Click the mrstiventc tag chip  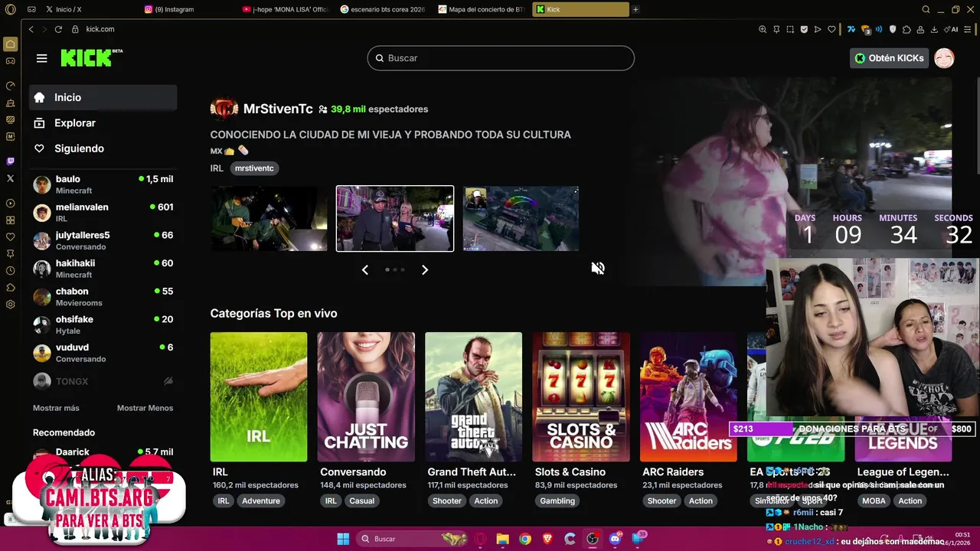pos(254,168)
